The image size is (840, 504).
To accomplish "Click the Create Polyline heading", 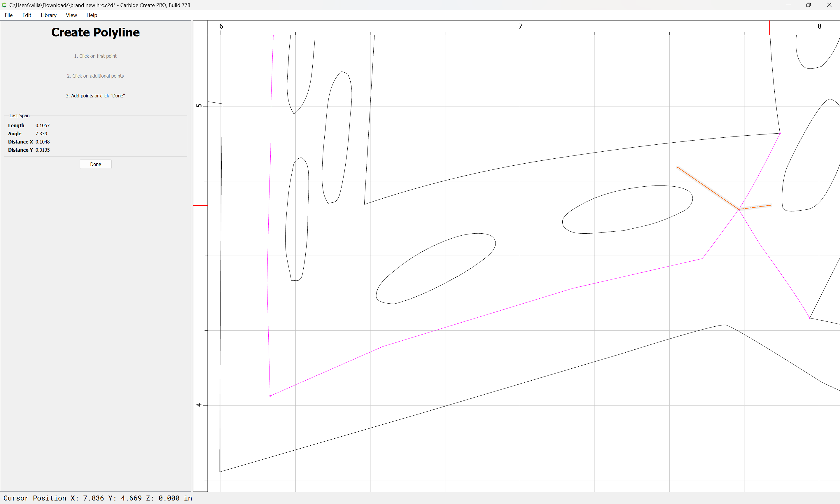I will pyautogui.click(x=95, y=32).
